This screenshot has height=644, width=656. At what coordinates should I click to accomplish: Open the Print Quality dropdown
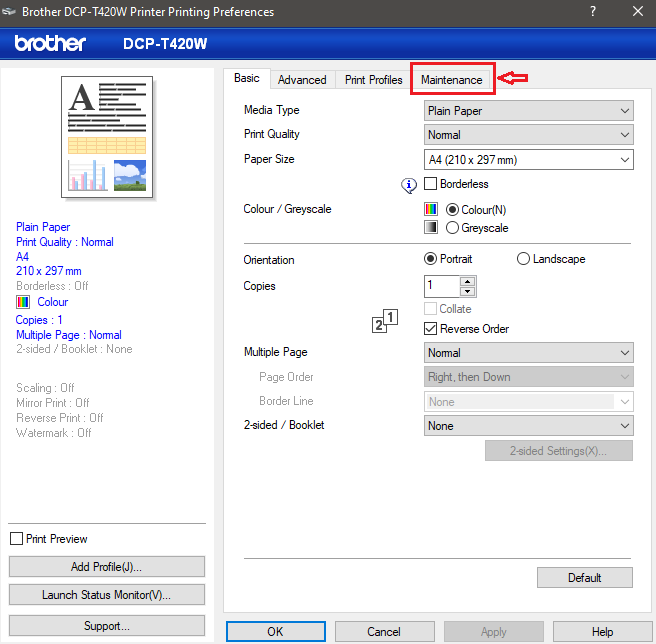(x=528, y=135)
